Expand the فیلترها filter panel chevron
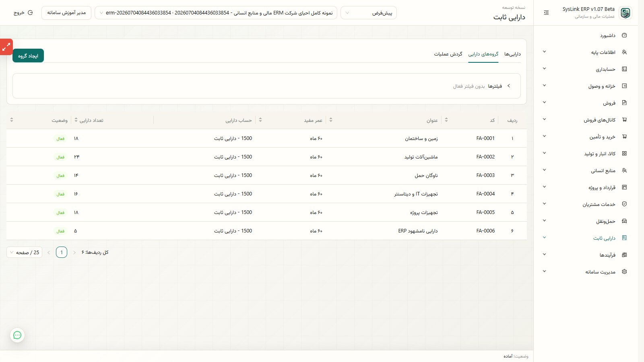This screenshot has width=644, height=362. tap(509, 86)
